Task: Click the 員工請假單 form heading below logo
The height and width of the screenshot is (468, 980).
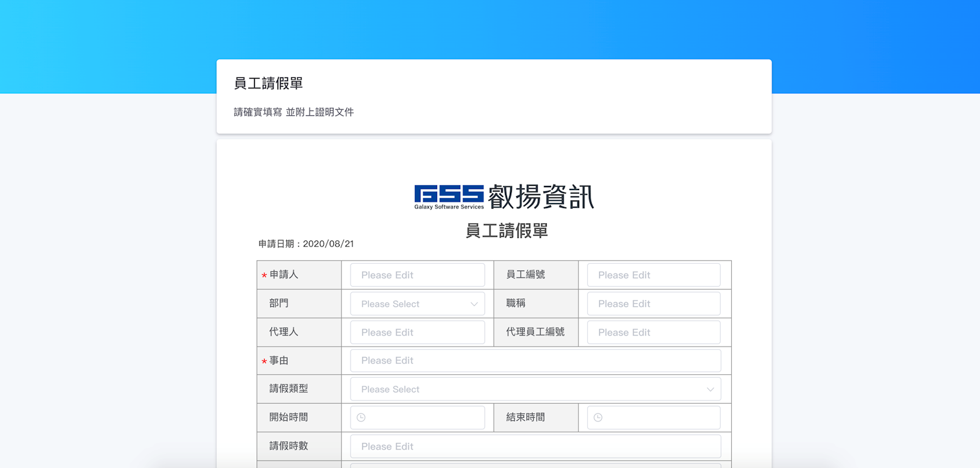Action: coord(506,231)
